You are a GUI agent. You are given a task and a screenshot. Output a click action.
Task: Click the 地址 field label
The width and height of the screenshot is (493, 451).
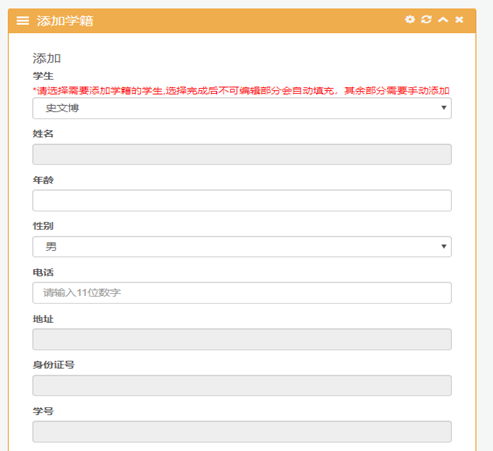coord(43,319)
